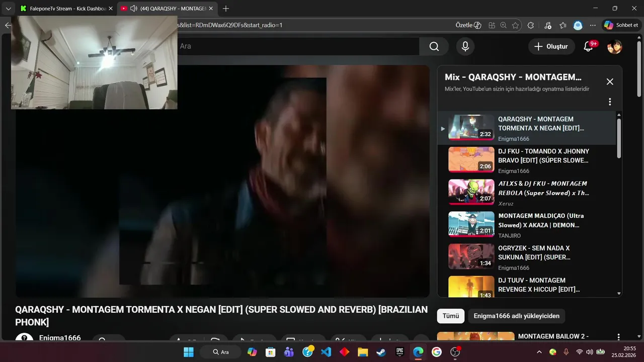Click the YouTube search magnifier button

434,46
